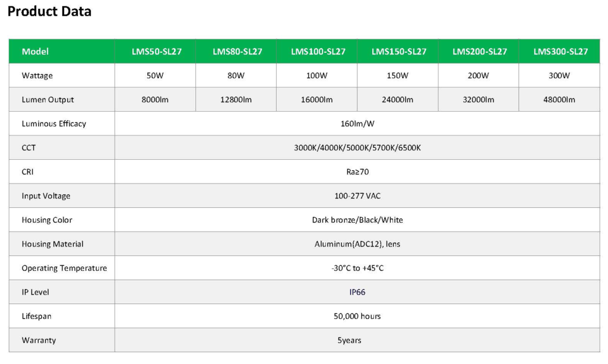The height and width of the screenshot is (364, 608).
Task: Select the Model header cell
Action: click(x=35, y=52)
